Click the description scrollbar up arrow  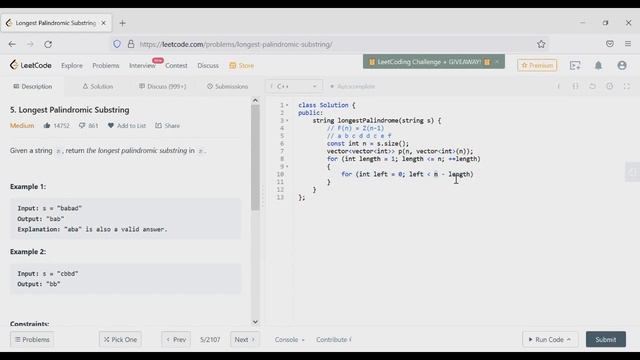click(x=255, y=100)
